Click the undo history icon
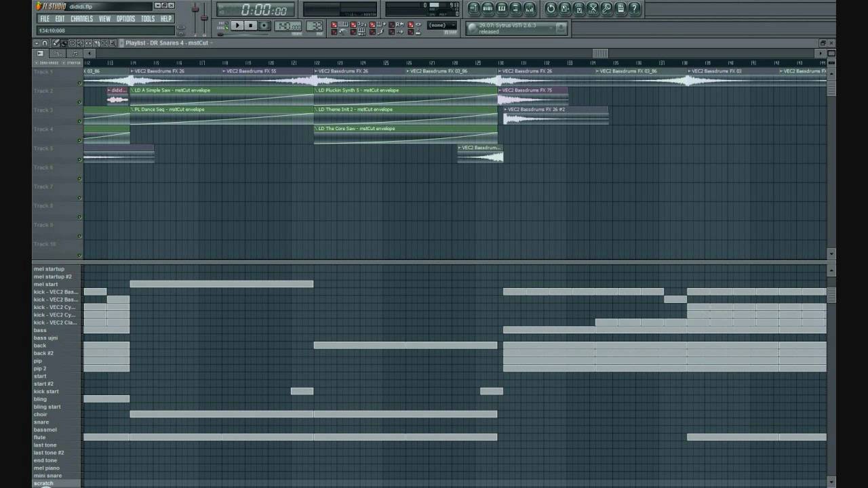 pyautogui.click(x=551, y=9)
